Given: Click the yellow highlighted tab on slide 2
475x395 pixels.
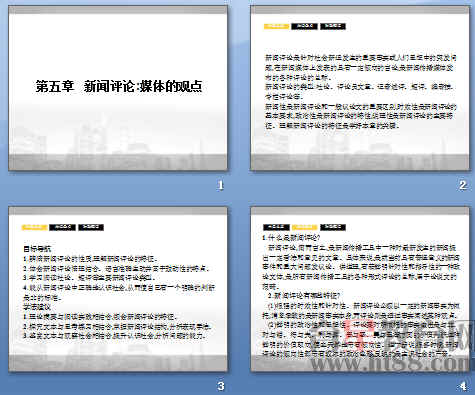Looking at the screenshot, I should [276, 26].
